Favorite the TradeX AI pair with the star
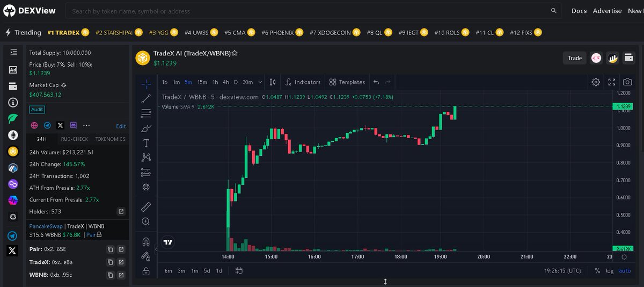644x287 pixels. coord(235,53)
